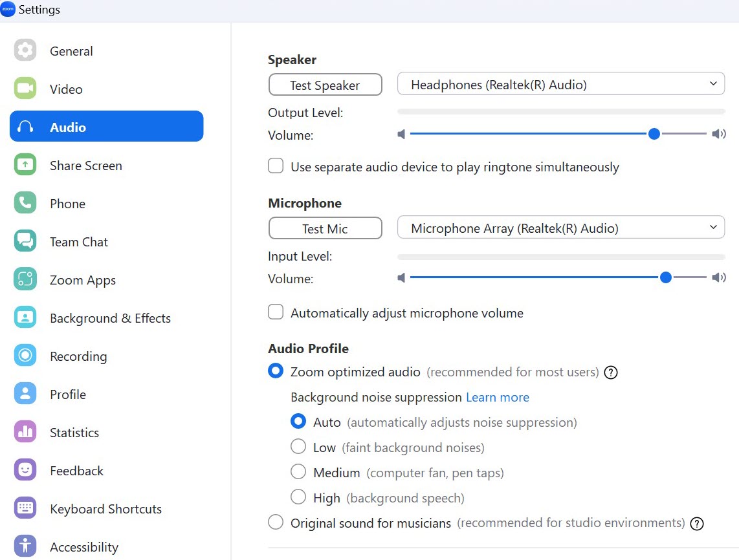Open help for Zoom optimized audio
Image resolution: width=739 pixels, height=560 pixels.
point(611,372)
